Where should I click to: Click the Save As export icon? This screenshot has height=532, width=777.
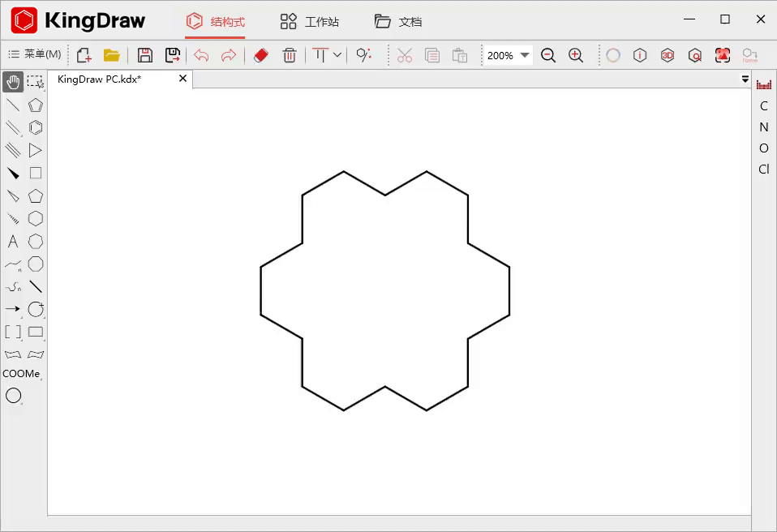pyautogui.click(x=173, y=55)
